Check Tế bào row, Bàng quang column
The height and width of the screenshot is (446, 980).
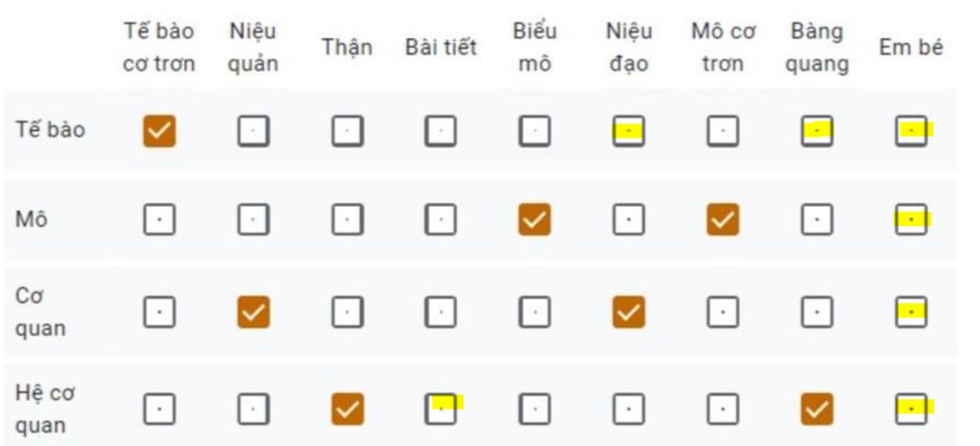(x=816, y=130)
